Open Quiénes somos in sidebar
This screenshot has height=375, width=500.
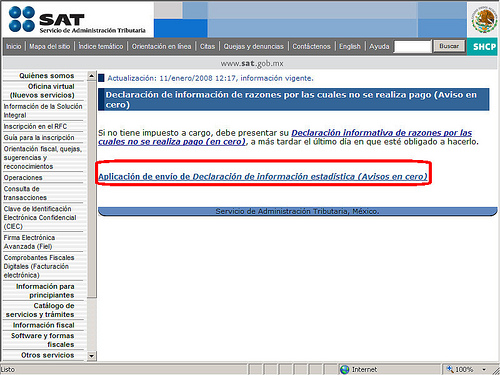tap(47, 76)
